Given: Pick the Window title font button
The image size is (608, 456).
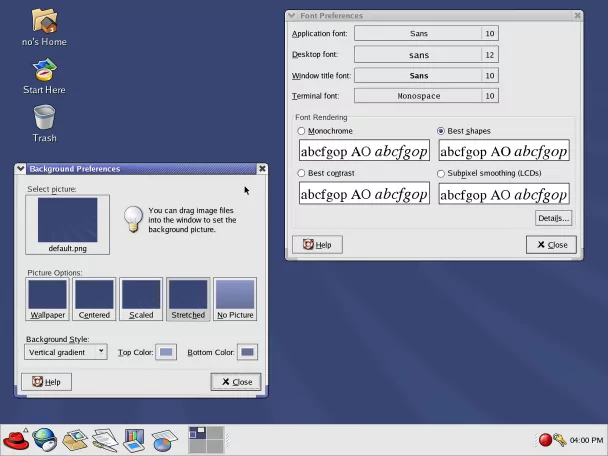Looking at the screenshot, I should point(426,76).
